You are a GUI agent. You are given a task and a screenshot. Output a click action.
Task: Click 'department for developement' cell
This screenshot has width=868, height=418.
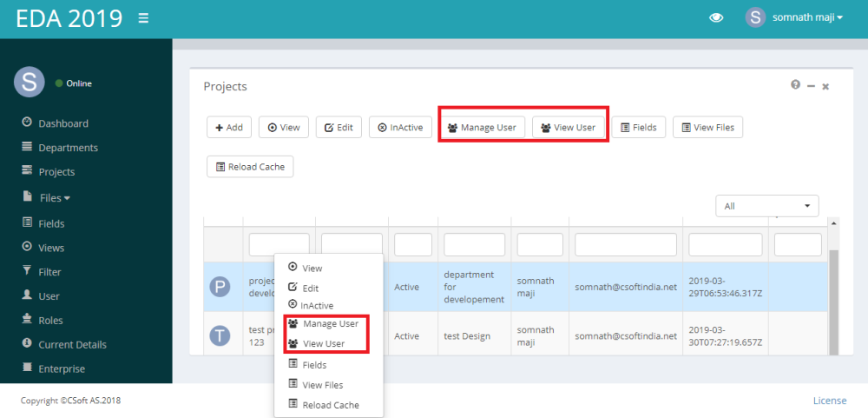474,287
